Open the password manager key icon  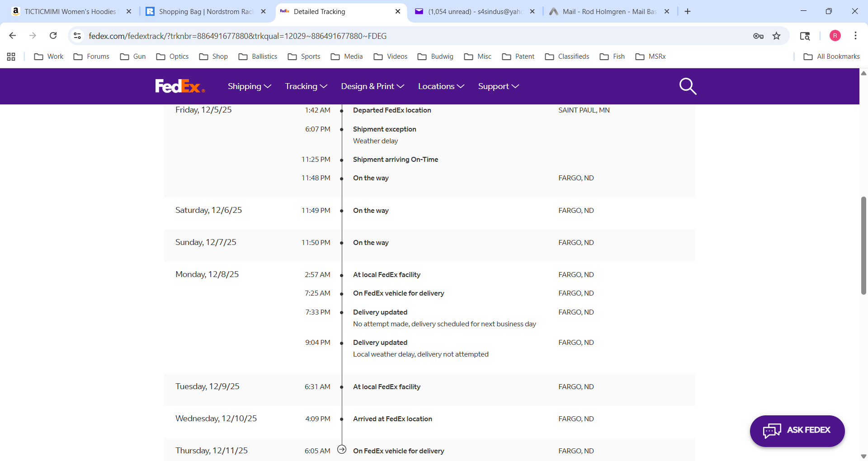(x=758, y=36)
